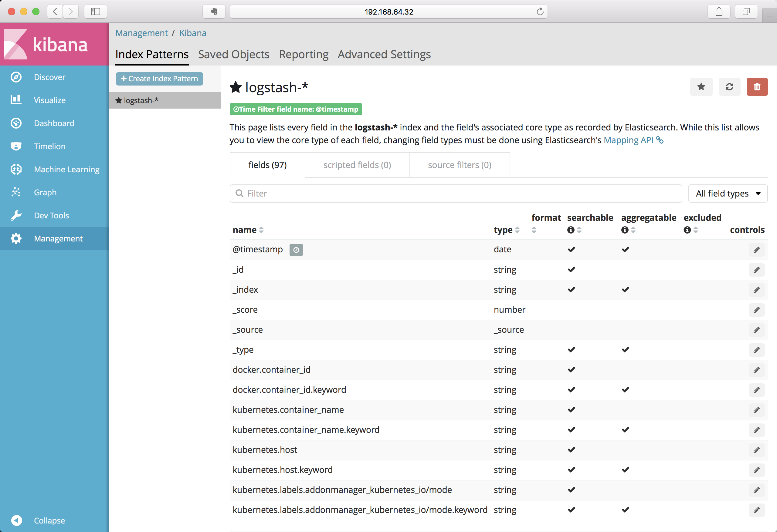Open the Mapping API link
777x532 pixels.
pyautogui.click(x=633, y=140)
